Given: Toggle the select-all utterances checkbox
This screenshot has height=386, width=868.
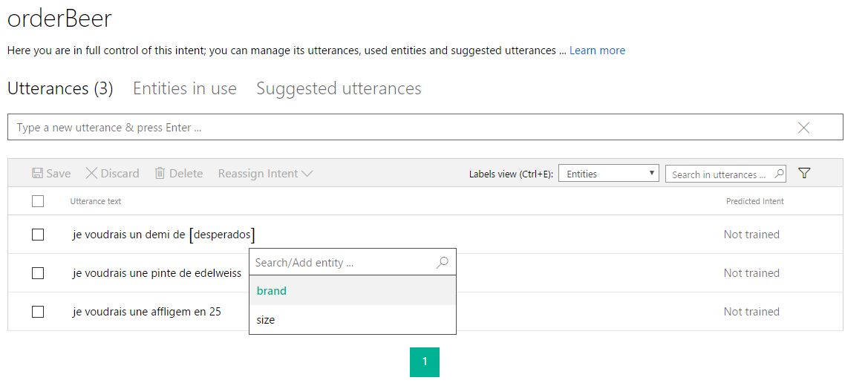Looking at the screenshot, I should 38,201.
